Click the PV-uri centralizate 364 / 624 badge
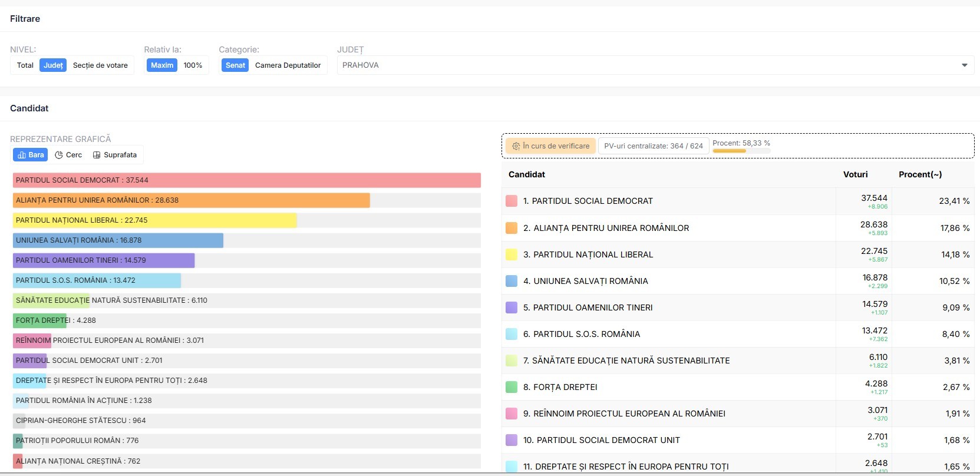Viewport: 980px width, 476px height. click(654, 146)
